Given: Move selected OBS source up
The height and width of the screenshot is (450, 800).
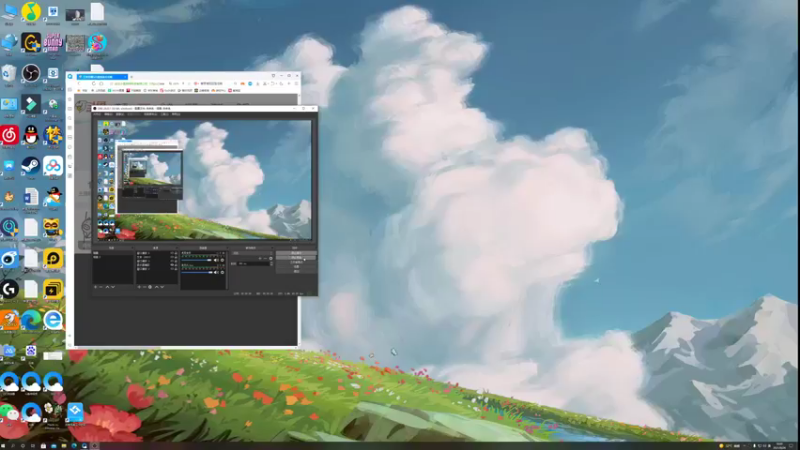Looking at the screenshot, I should click(x=157, y=287).
